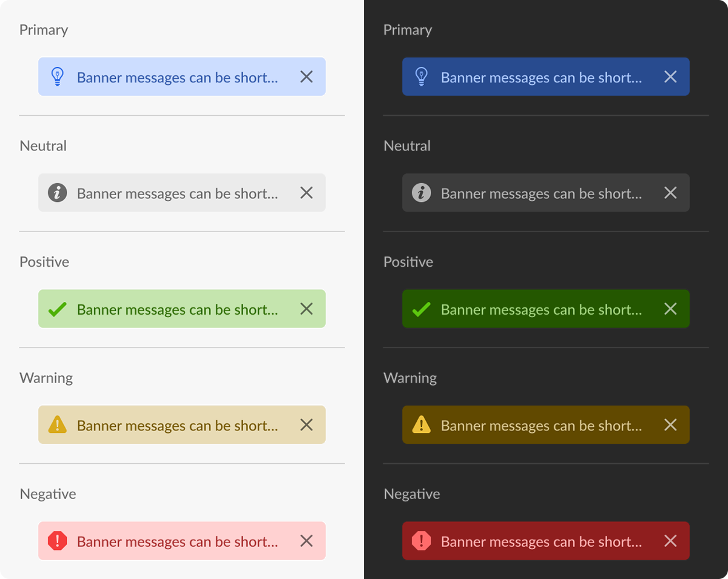The height and width of the screenshot is (579, 728).
Task: Dismiss the dark red Negative banner
Action: [x=670, y=541]
